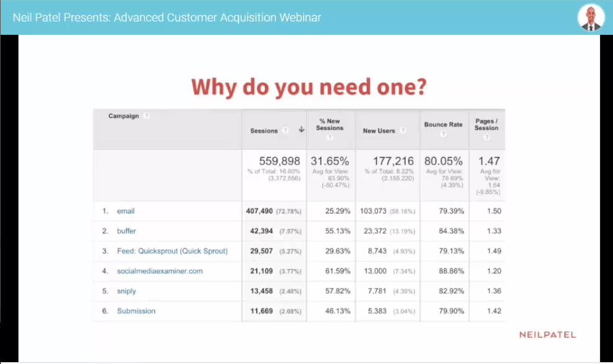
Task: Click email pages per session 1.50
Action: pyautogui.click(x=494, y=211)
